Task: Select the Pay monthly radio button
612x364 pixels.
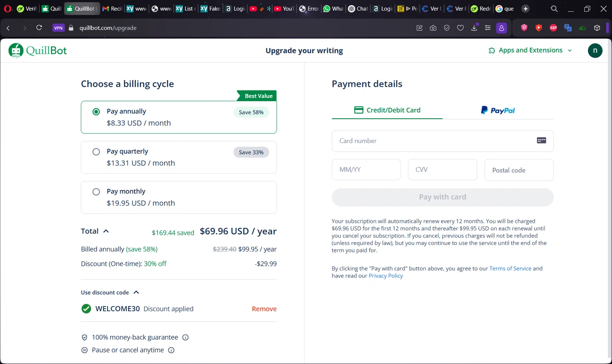Action: [x=96, y=192]
